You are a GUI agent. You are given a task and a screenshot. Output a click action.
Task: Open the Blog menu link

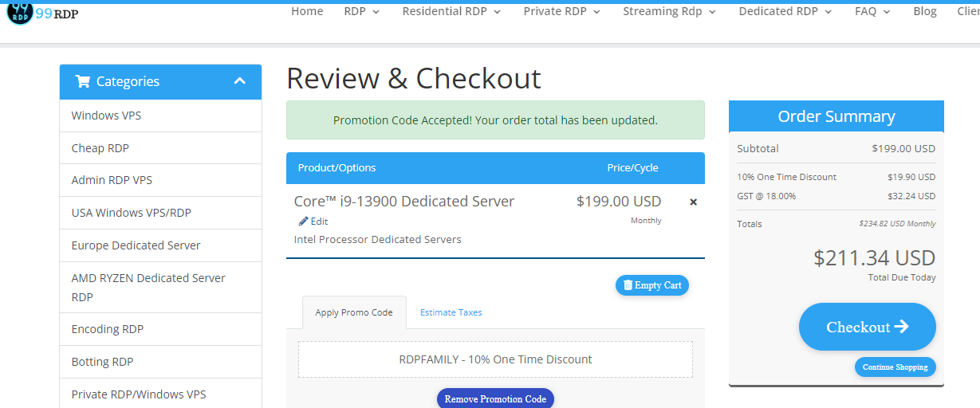coord(925,11)
